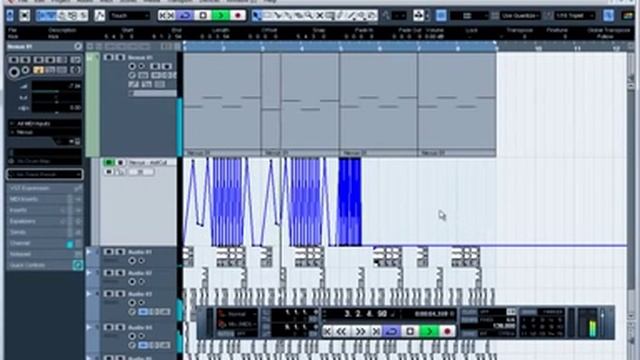The width and height of the screenshot is (640, 360).
Task: Select the Mute X tool
Action: tap(320, 16)
